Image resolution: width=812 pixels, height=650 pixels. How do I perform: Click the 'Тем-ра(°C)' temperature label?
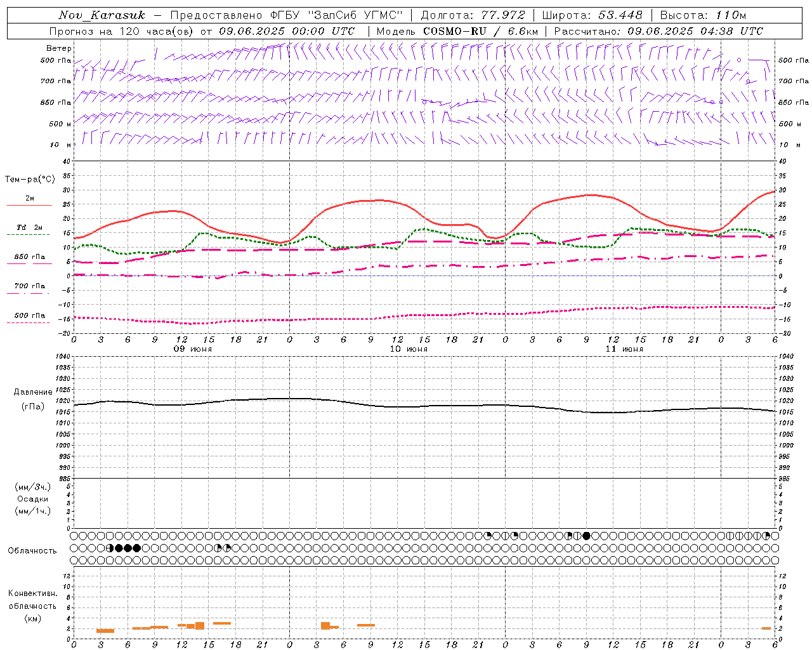pos(30,180)
